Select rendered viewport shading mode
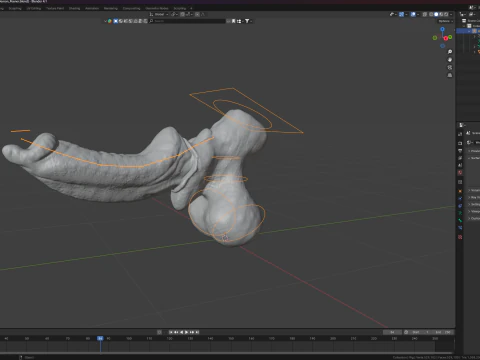The width and height of the screenshot is (480, 360). pyautogui.click(x=446, y=14)
